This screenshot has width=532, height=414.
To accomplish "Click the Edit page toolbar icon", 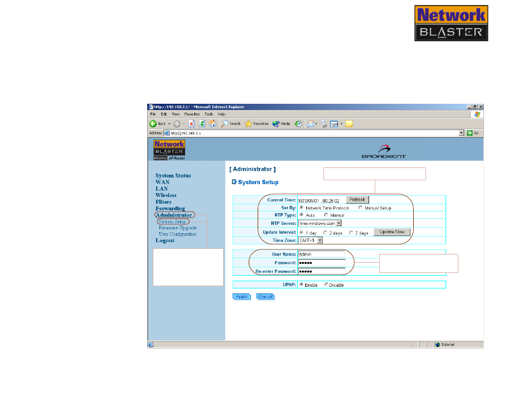I will pos(334,124).
